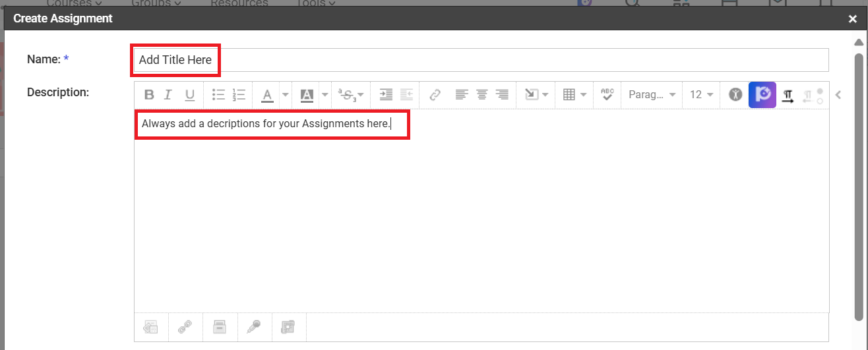Screen dimensions: 868x350
Task: Expand the Paragraph format dropdown
Action: 652,95
